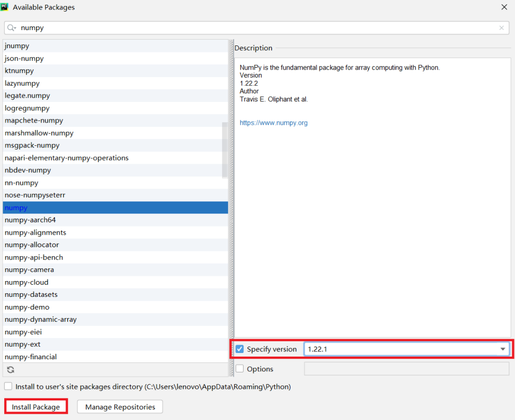Select napari-elementary-numpy-operations package

[x=115, y=157]
